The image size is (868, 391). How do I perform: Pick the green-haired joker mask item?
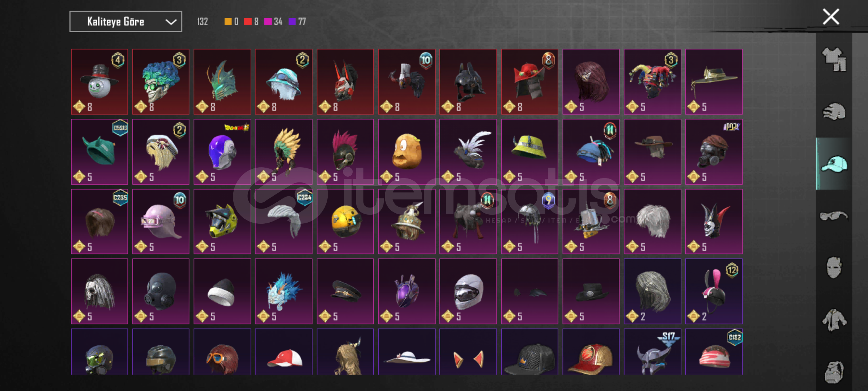[x=161, y=82]
